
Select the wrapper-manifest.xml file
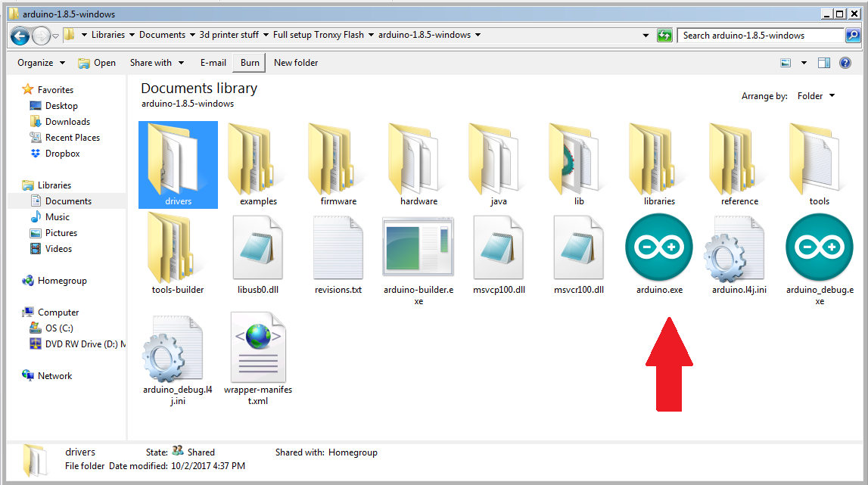click(258, 359)
